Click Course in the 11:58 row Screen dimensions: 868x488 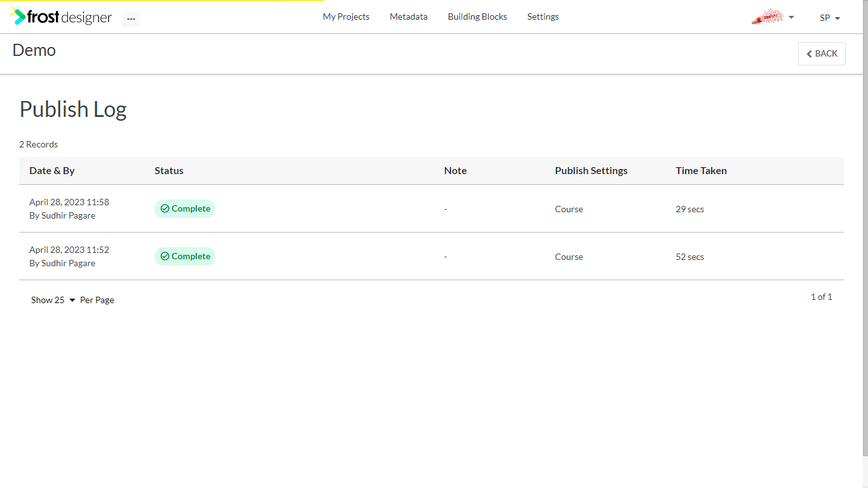(569, 209)
